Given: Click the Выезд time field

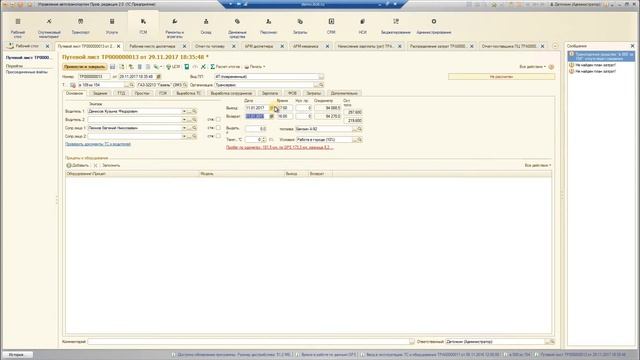Looking at the screenshot, I should pyautogui.click(x=284, y=108).
